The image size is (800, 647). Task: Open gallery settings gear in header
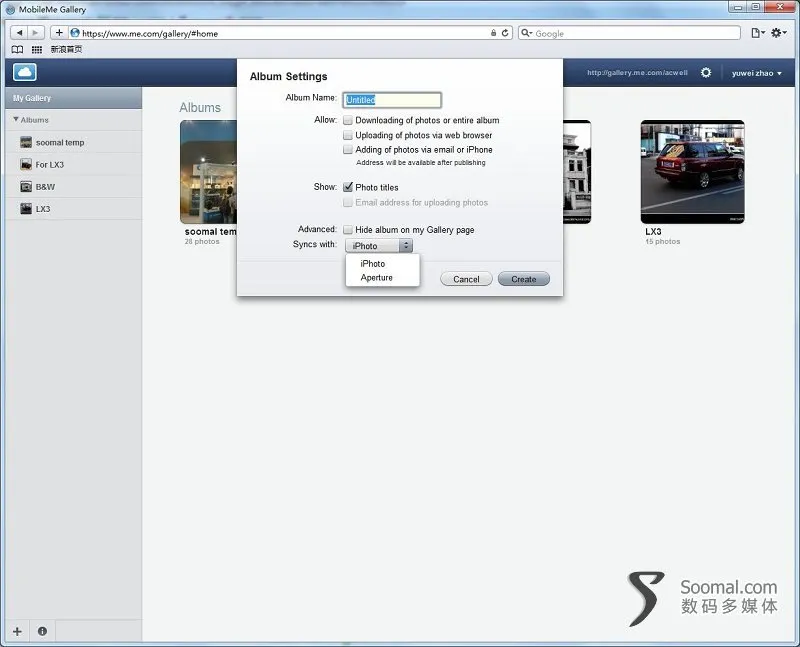click(x=706, y=72)
